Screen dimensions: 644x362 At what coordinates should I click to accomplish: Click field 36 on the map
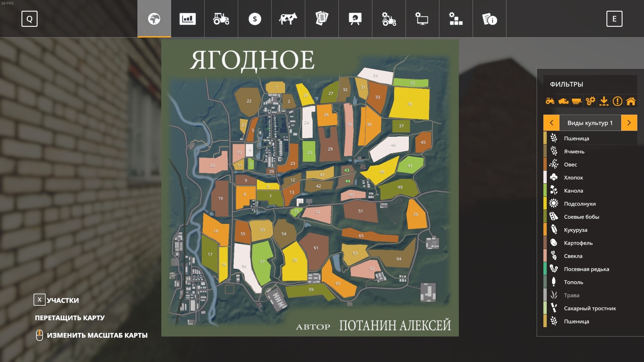coord(410,104)
